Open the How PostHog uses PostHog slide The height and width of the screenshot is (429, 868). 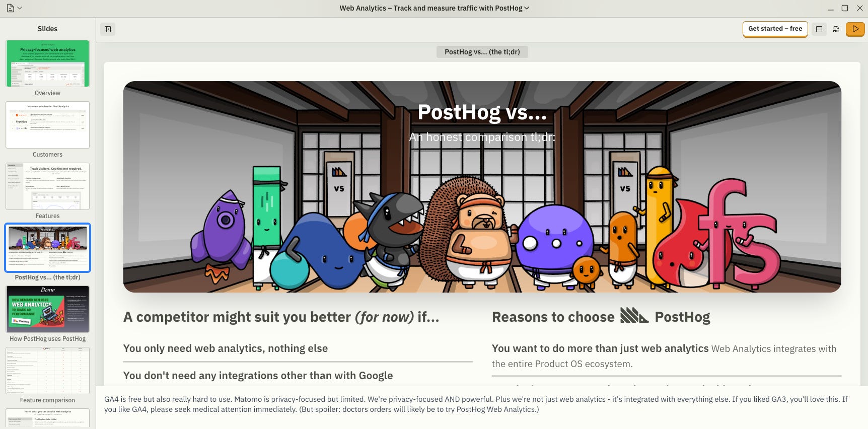pyautogui.click(x=48, y=309)
